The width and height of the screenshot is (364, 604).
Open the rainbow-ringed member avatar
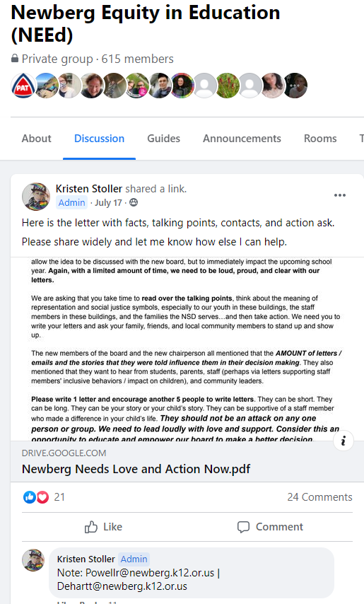click(182, 86)
